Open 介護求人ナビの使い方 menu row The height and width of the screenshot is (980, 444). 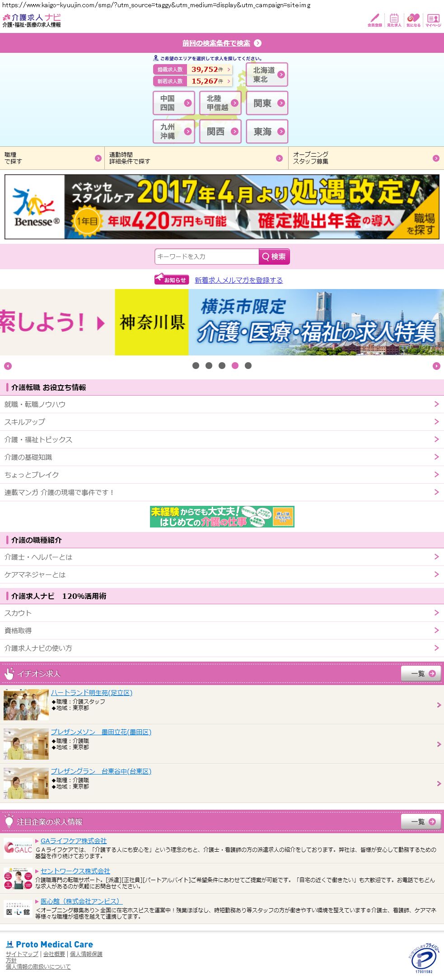(222, 648)
